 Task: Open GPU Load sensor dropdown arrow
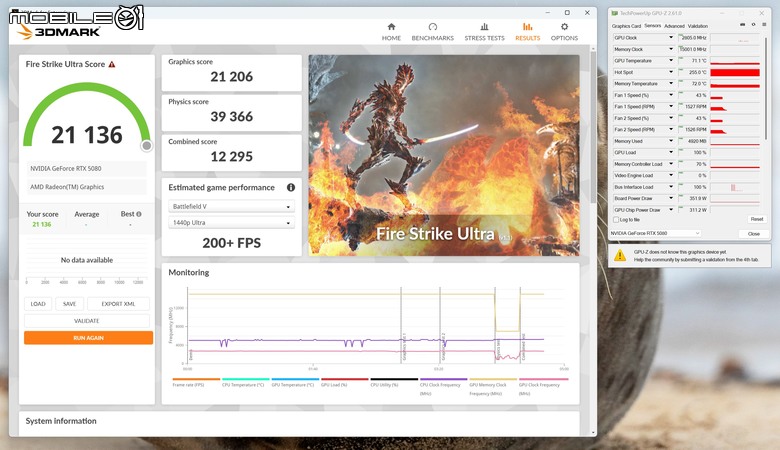(671, 153)
